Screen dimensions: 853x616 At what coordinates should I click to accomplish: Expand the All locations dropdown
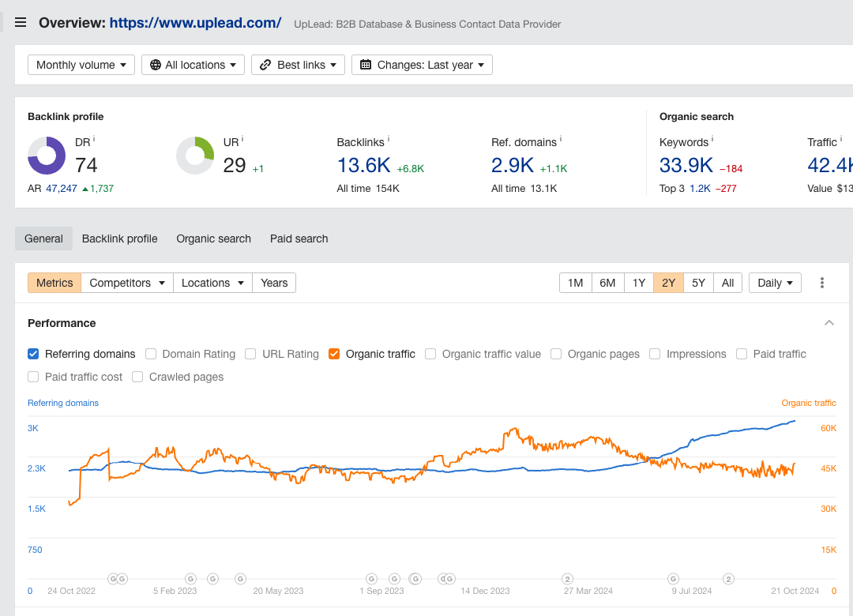193,65
